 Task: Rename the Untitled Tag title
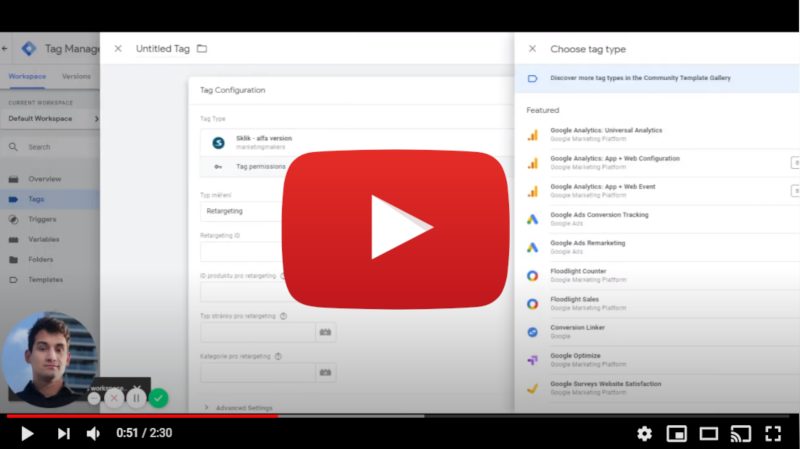point(163,48)
